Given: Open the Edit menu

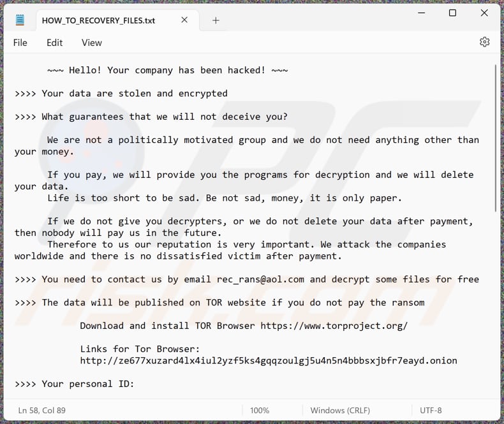Looking at the screenshot, I should click(x=54, y=43).
